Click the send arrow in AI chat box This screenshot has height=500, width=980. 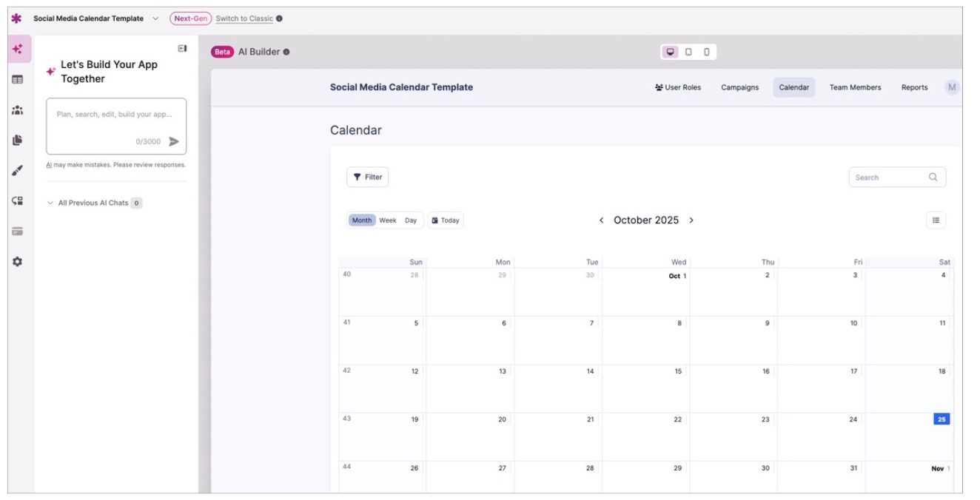174,141
